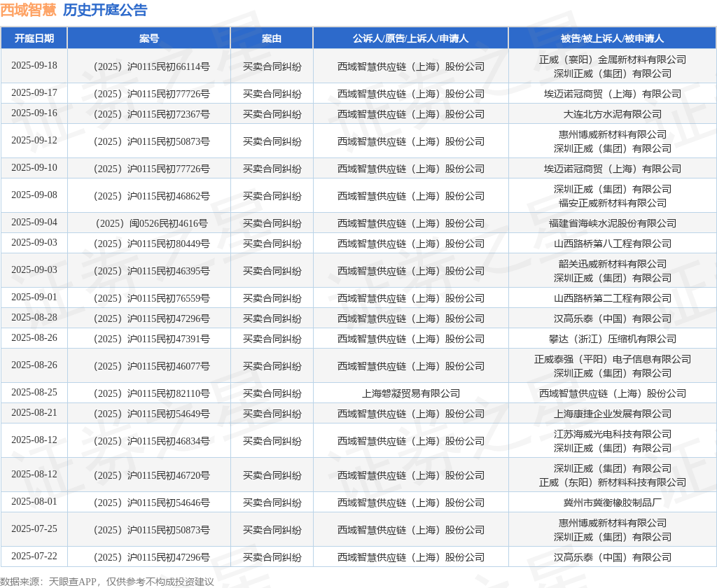Select date cell 2025-08-25
The width and height of the screenshot is (717, 588).
[x=34, y=392]
